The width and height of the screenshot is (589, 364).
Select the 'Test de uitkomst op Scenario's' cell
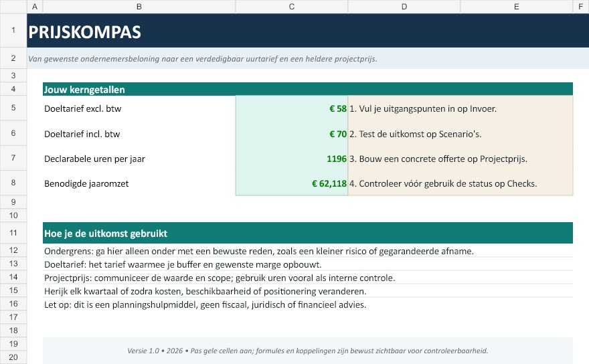(x=460, y=133)
